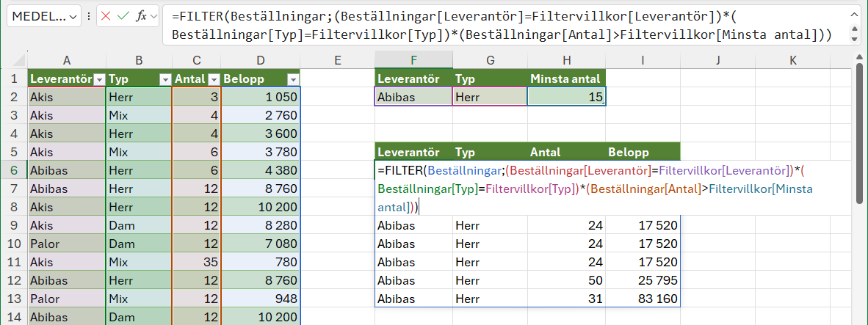Image resolution: width=868 pixels, height=325 pixels.
Task: Cancel formula entry with the red X
Action: (106, 16)
